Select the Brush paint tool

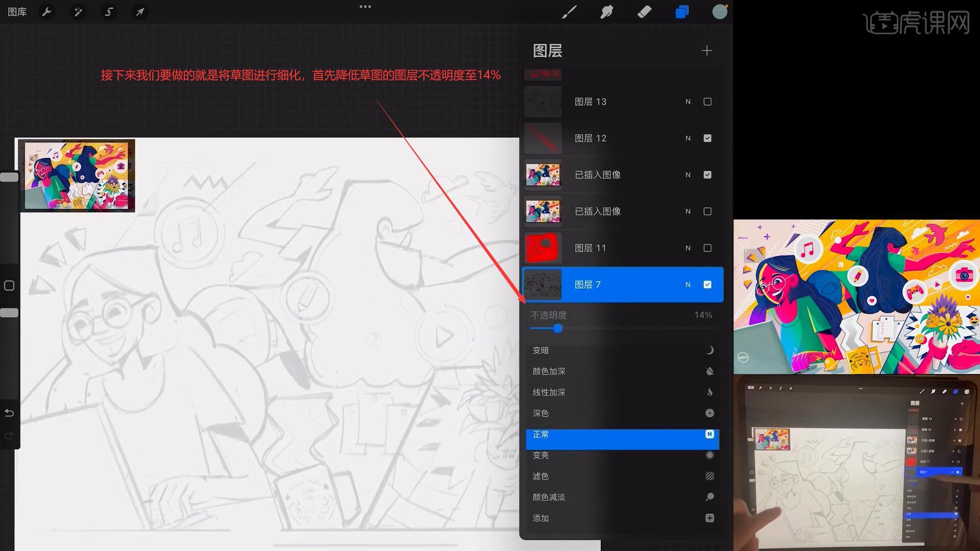pyautogui.click(x=569, y=12)
